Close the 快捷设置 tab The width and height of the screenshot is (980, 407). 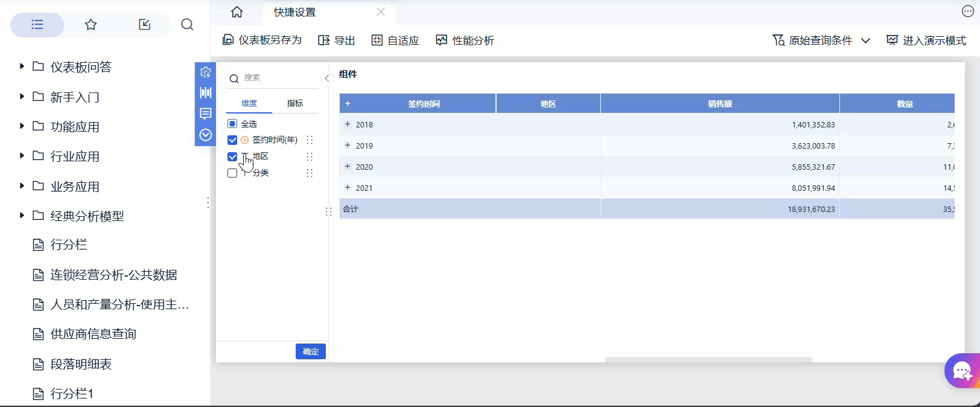coord(380,12)
